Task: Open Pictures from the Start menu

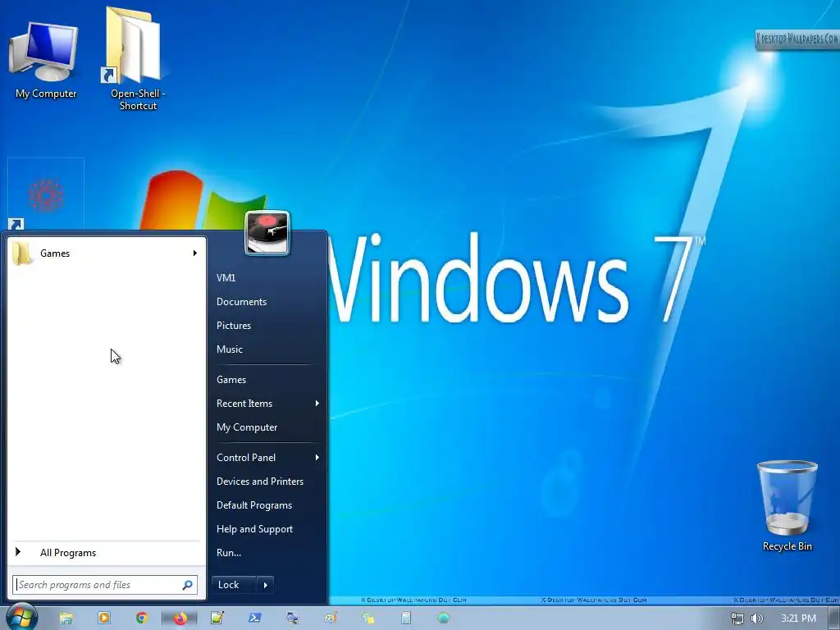Action: [x=234, y=325]
